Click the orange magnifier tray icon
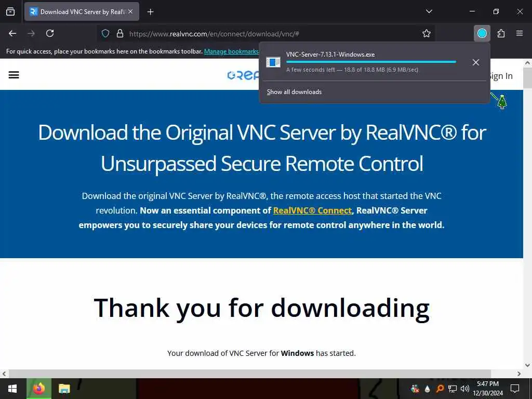Viewport: 532px width, 399px height. (440, 389)
